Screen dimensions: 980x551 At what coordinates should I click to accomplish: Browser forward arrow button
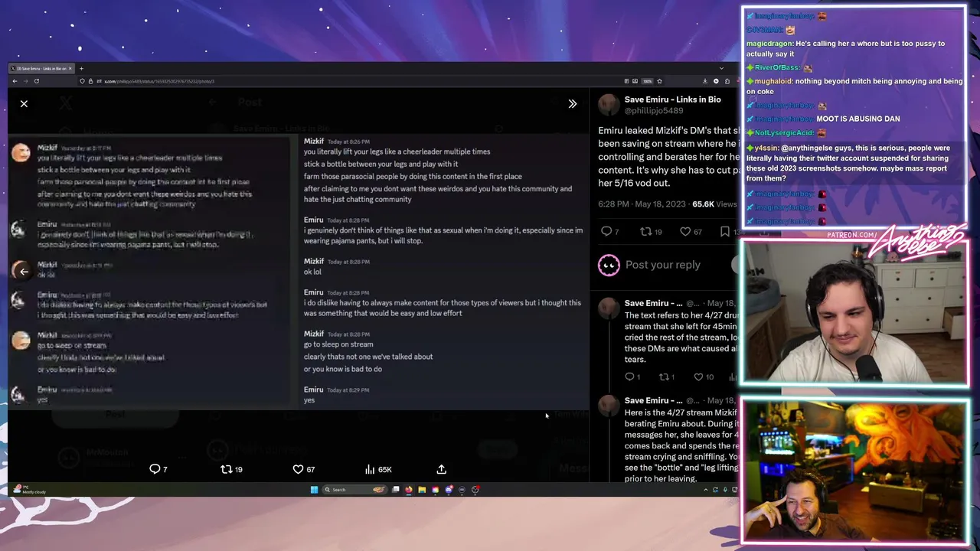pyautogui.click(x=25, y=81)
